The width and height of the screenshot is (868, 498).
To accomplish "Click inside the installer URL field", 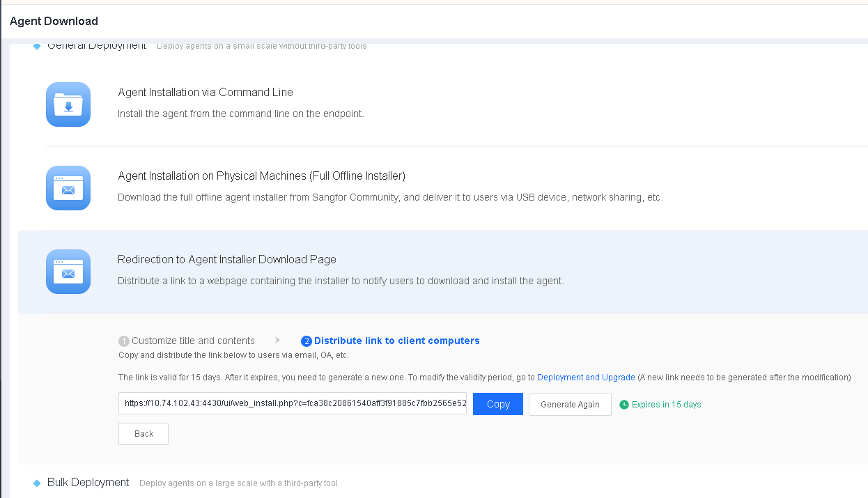I will pos(293,403).
